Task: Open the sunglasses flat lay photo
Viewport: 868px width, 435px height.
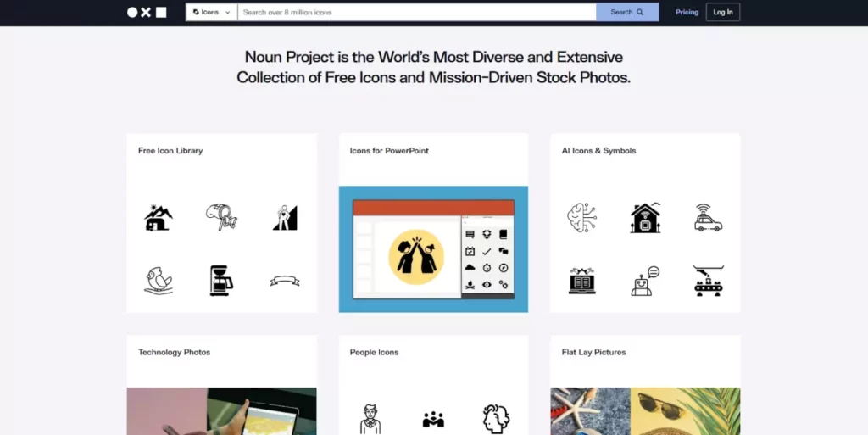Action: point(685,411)
